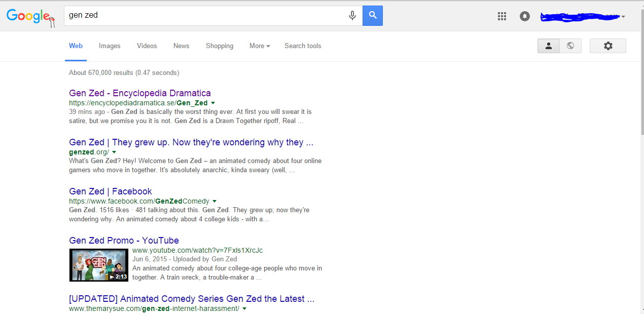This screenshot has width=644, height=314.
Task: Open the Gen Zed Encyclopedia Dramatica result
Action: click(x=140, y=93)
